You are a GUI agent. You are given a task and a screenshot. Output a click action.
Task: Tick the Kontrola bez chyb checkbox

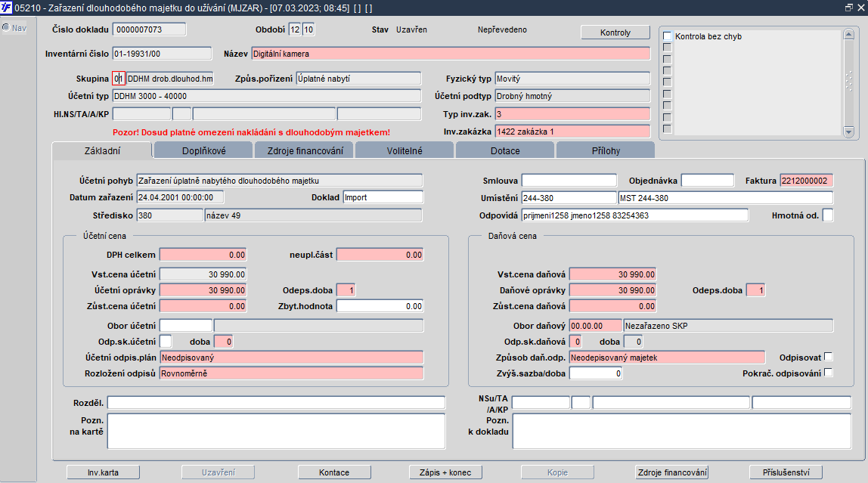pos(667,36)
